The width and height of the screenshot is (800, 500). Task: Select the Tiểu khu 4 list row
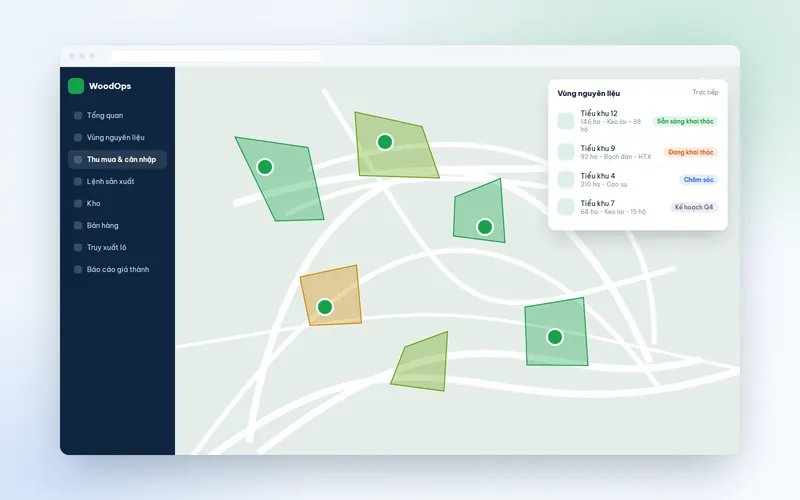coord(637,180)
